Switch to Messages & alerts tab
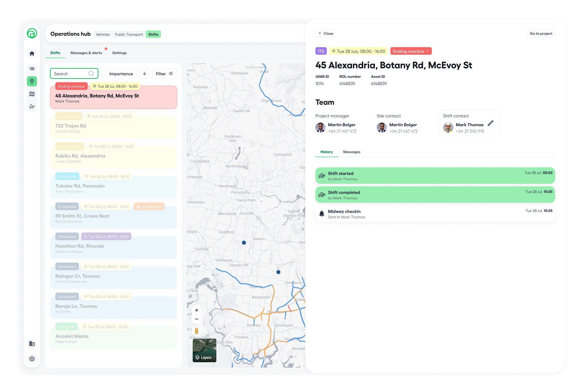 coord(86,53)
